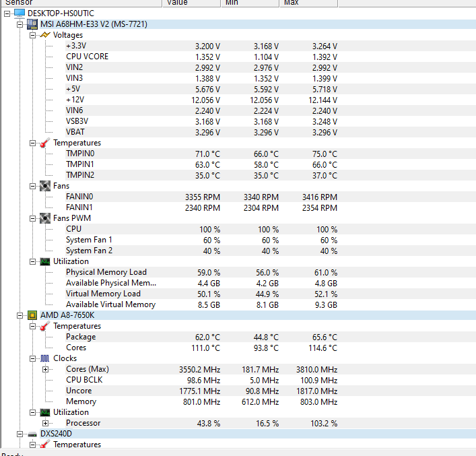476x456 pixels.
Task: Click the DXS240D drive icon
Action: point(32,434)
